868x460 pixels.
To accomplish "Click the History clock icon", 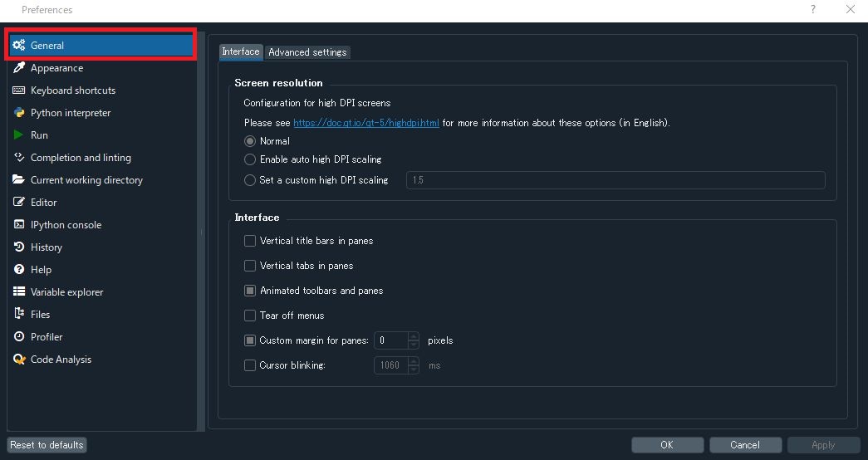I will pos(18,247).
